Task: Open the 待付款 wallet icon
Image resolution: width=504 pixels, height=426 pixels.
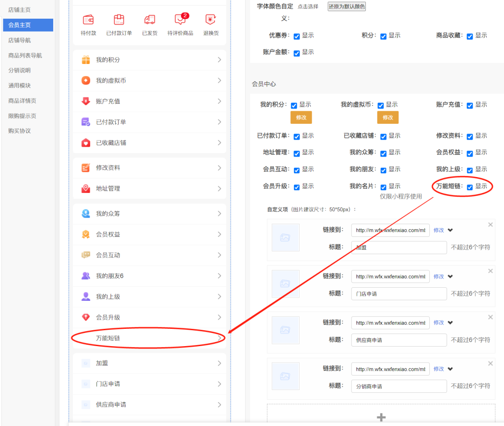Action: pyautogui.click(x=88, y=20)
